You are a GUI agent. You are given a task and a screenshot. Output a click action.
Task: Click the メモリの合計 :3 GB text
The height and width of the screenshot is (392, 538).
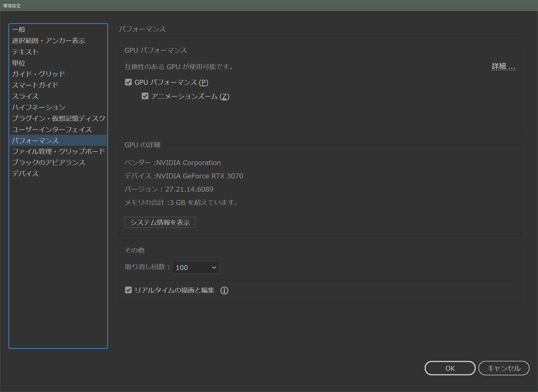tap(155, 203)
